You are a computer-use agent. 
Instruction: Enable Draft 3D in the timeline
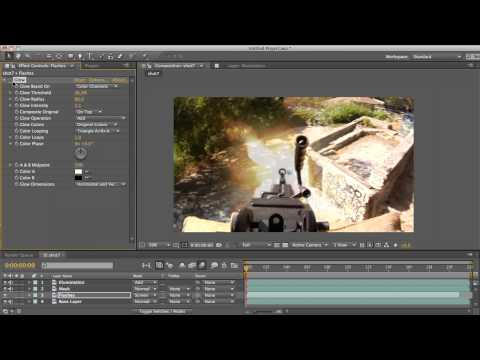(x=170, y=265)
